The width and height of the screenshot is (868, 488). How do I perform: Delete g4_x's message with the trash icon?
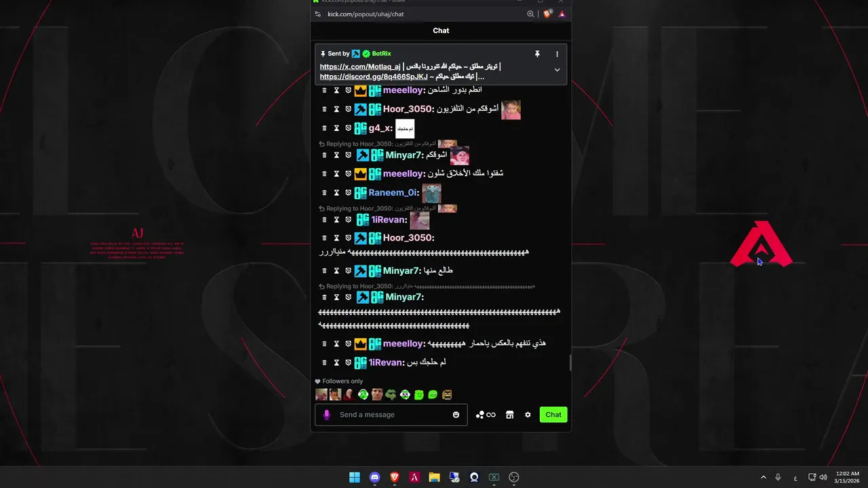[324, 128]
